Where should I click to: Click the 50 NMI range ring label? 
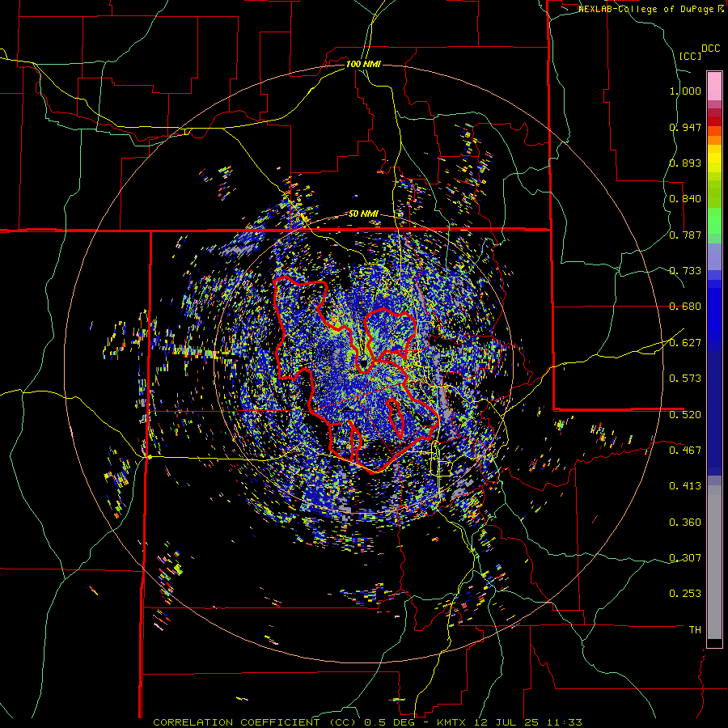(363, 214)
